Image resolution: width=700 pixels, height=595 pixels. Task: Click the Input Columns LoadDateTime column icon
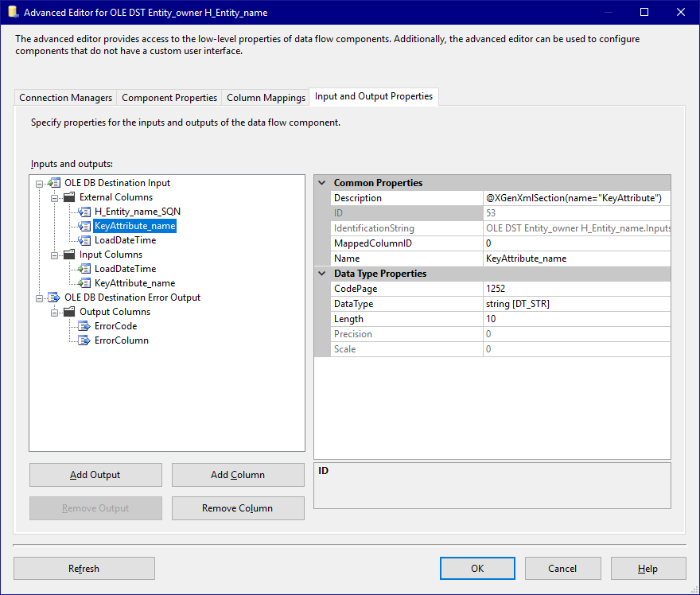(x=84, y=269)
